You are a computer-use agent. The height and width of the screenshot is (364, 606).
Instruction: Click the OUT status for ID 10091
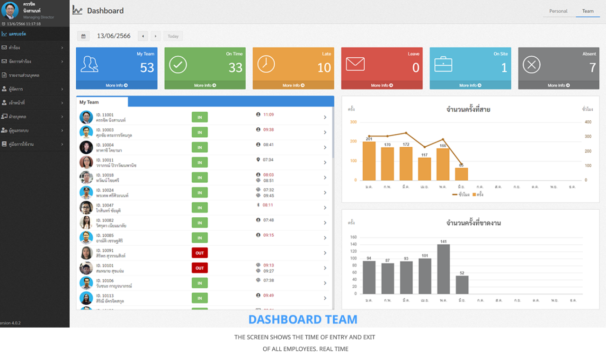coord(200,253)
